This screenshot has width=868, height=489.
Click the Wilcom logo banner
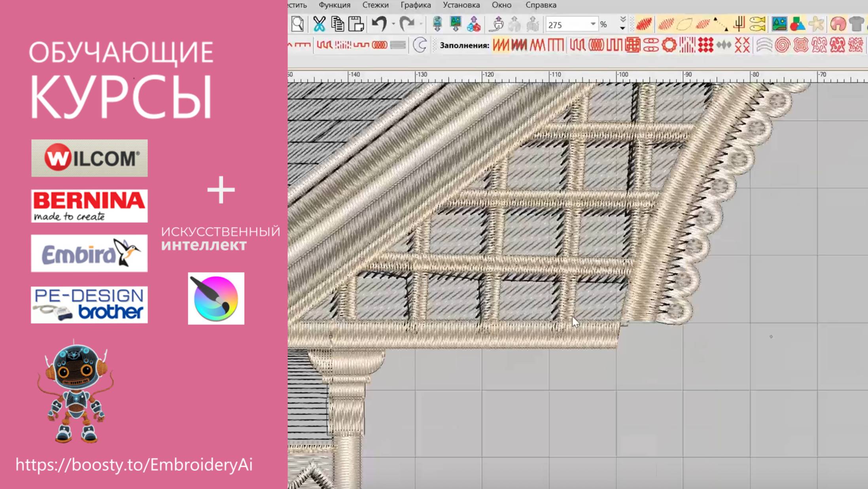[x=89, y=158]
